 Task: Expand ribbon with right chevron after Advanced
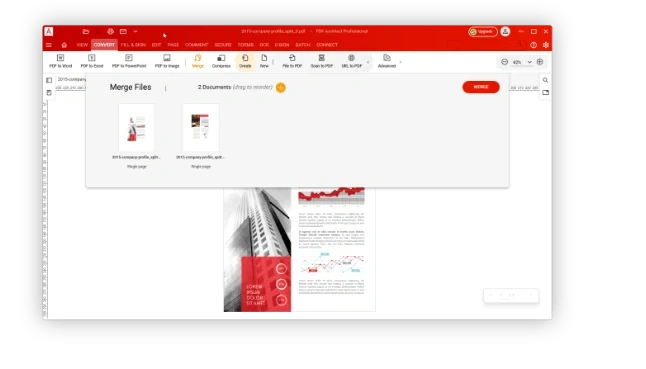pyautogui.click(x=400, y=62)
